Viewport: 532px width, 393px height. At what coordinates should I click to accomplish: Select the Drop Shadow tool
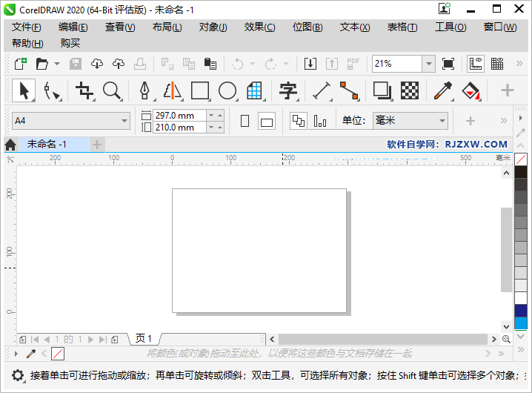pyautogui.click(x=382, y=91)
